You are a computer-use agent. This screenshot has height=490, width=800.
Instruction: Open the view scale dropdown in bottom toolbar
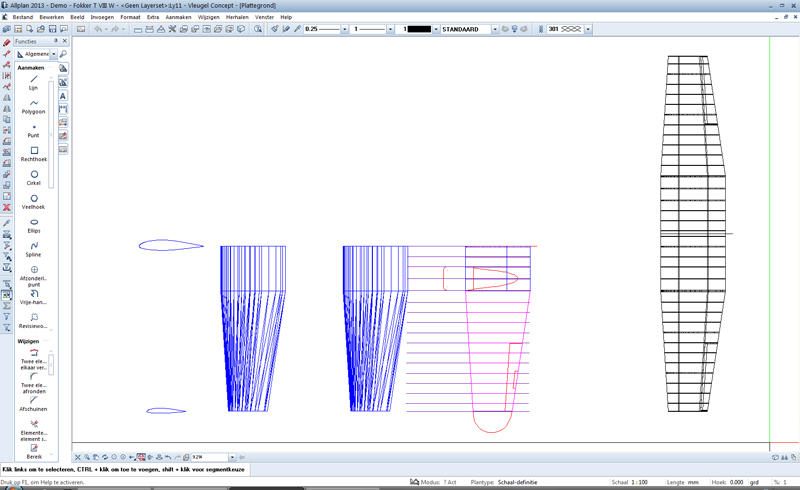[x=232, y=457]
